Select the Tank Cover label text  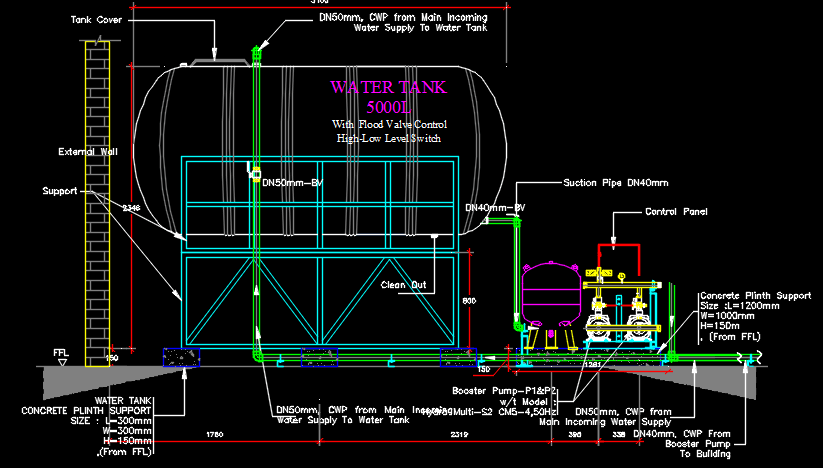point(96,20)
